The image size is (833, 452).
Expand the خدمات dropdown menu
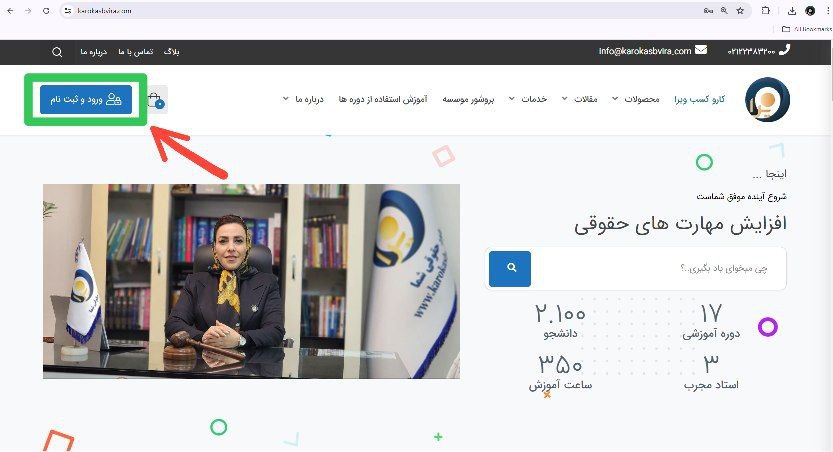pyautogui.click(x=528, y=99)
